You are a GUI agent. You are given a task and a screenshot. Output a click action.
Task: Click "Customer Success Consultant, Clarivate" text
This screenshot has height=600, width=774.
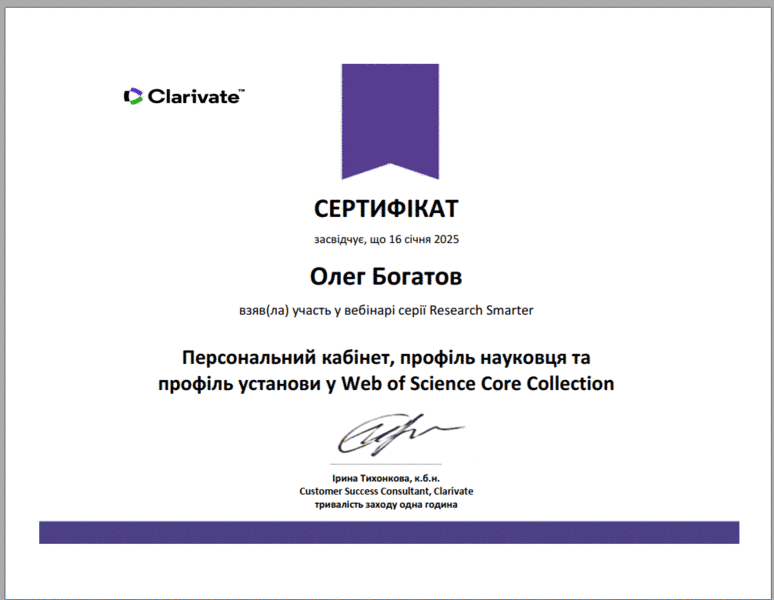pyautogui.click(x=386, y=491)
